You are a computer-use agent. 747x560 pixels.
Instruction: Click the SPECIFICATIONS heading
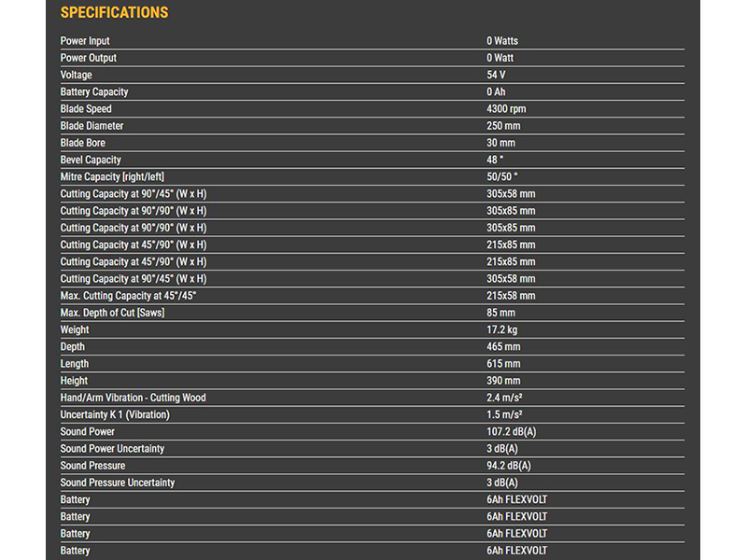[x=114, y=13]
